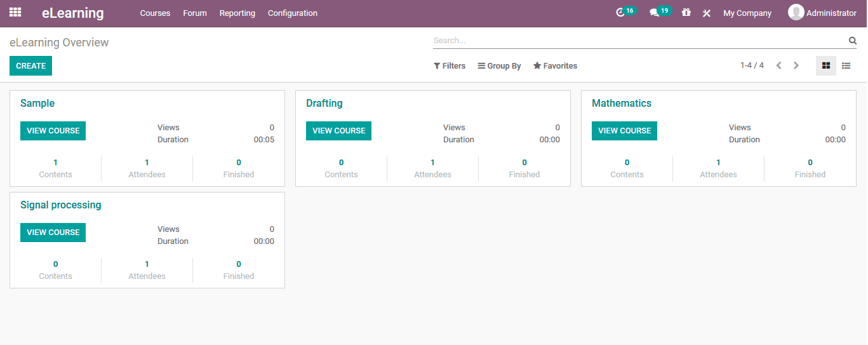This screenshot has height=345, width=868.
Task: Switch to Kanban view
Action: [x=826, y=65]
